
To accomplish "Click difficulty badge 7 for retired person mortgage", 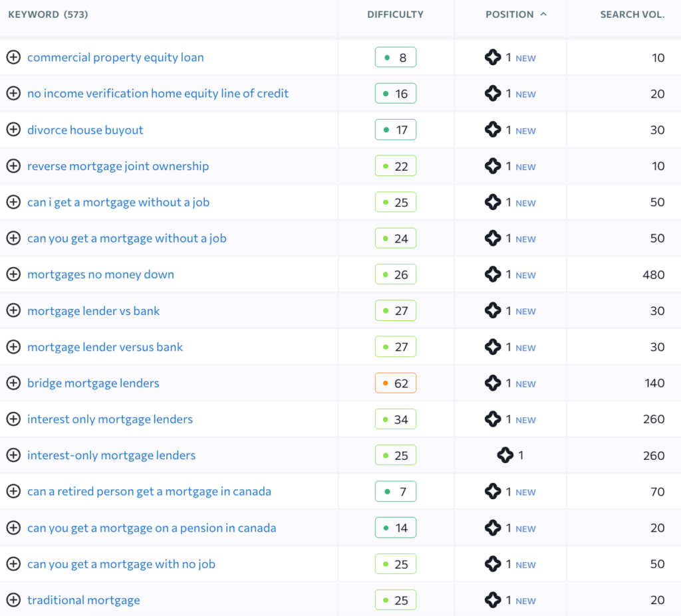I will pos(396,492).
